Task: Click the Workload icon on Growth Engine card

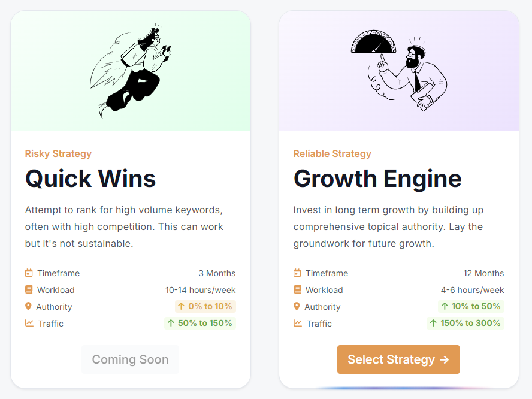Action: click(x=297, y=289)
